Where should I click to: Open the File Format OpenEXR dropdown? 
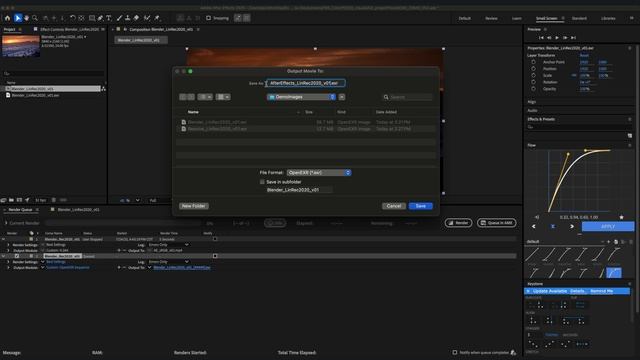(319, 173)
